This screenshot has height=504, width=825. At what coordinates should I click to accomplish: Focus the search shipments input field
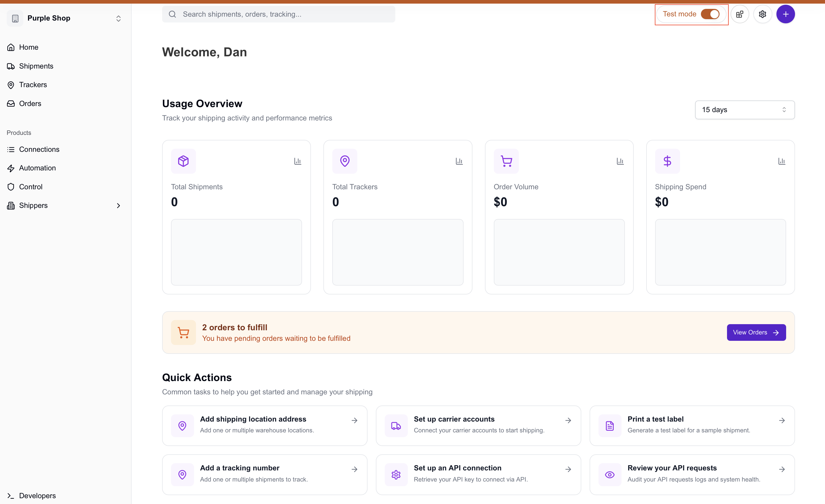pyautogui.click(x=279, y=14)
